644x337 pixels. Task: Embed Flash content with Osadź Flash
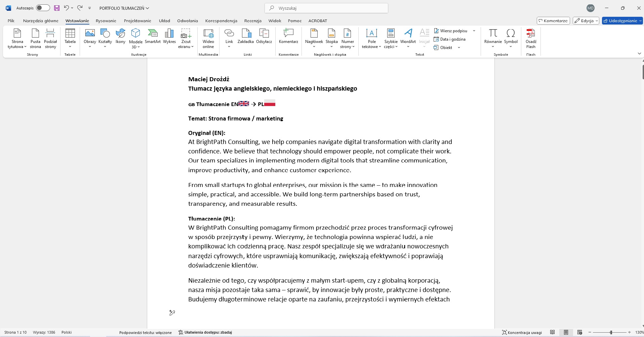coord(531,39)
